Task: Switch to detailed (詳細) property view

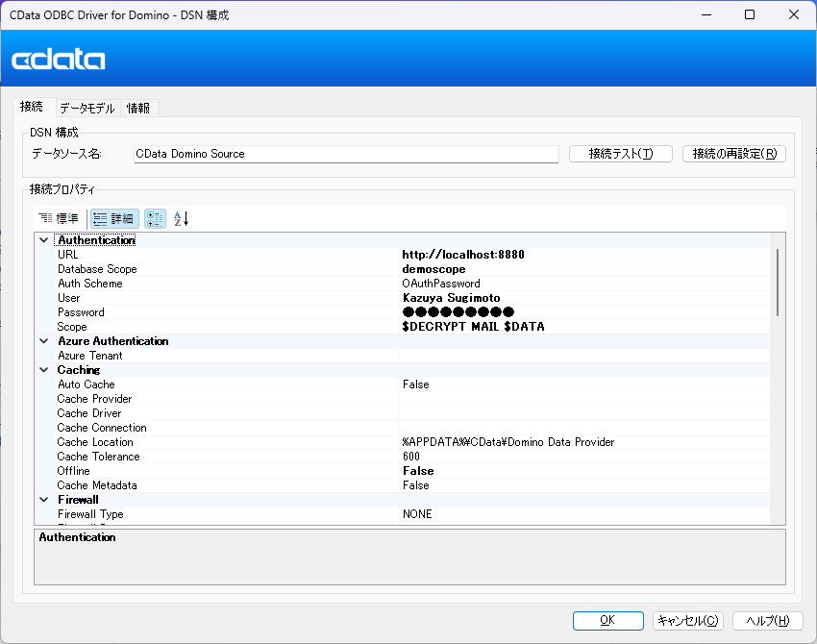Action: click(x=114, y=219)
